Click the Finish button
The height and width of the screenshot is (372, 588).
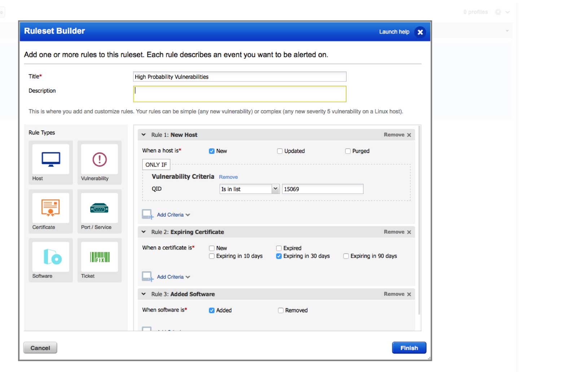pyautogui.click(x=409, y=348)
